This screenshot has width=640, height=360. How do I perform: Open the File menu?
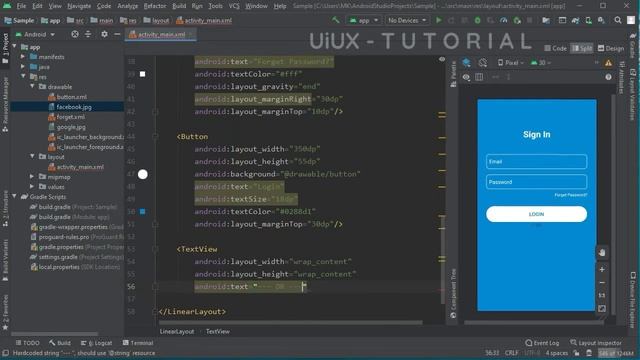click(21, 6)
